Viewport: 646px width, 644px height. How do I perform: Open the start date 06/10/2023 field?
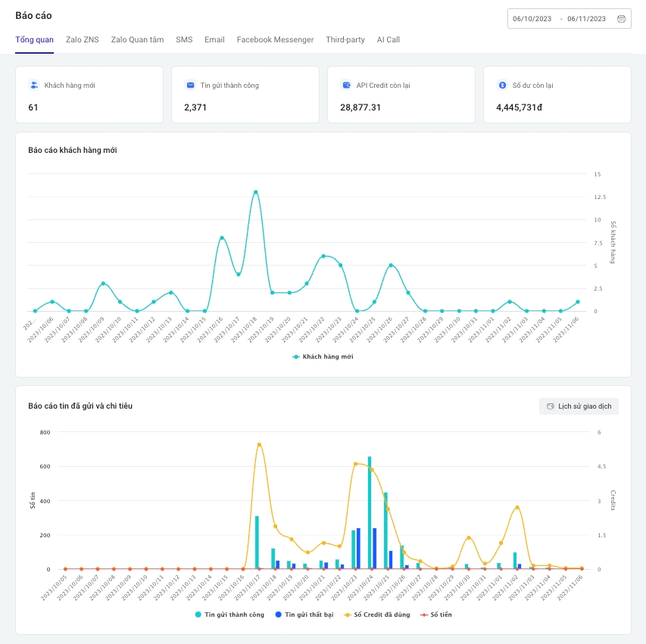[533, 19]
